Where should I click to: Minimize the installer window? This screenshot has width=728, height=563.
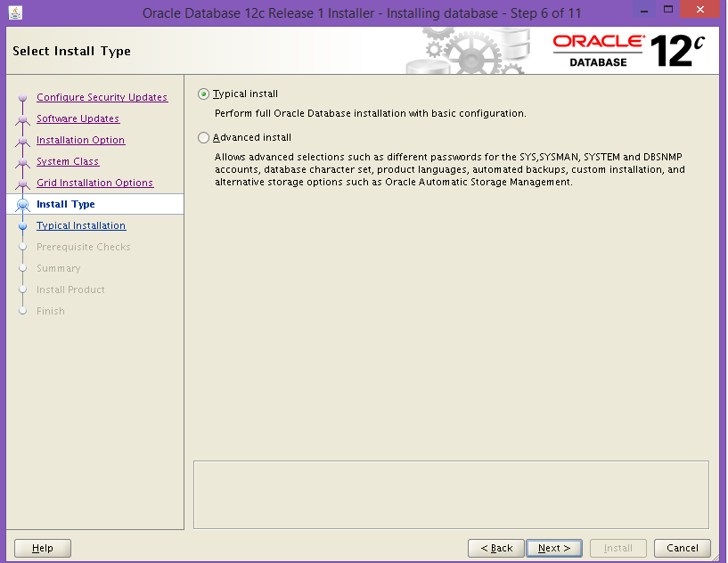pyautogui.click(x=644, y=10)
